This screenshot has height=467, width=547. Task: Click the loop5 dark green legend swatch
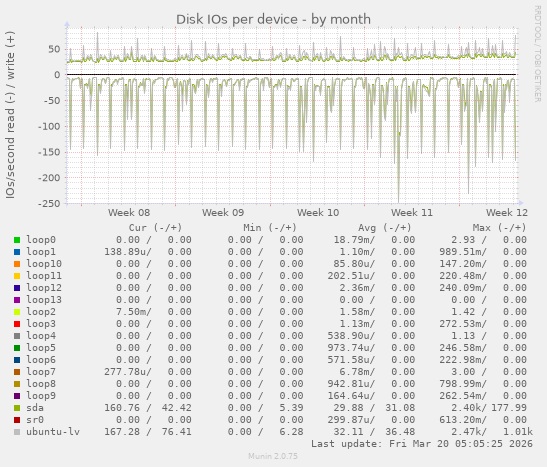tap(17, 348)
